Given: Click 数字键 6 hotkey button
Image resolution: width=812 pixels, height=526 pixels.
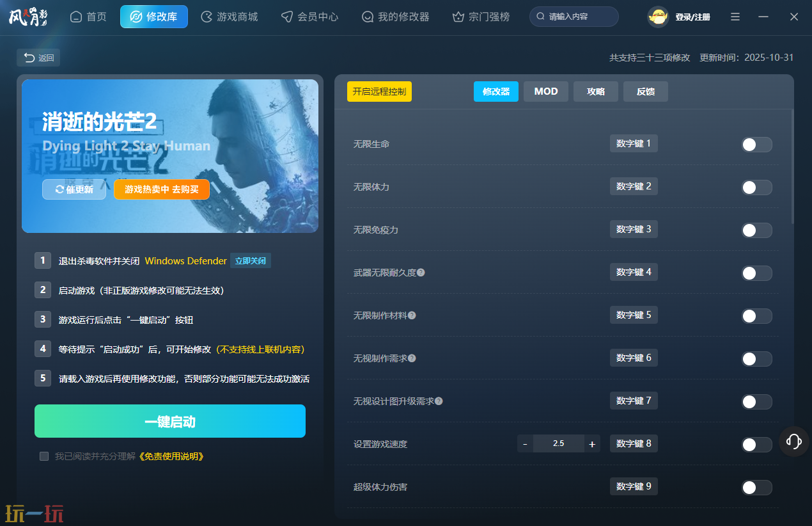Looking at the screenshot, I should click(634, 358).
